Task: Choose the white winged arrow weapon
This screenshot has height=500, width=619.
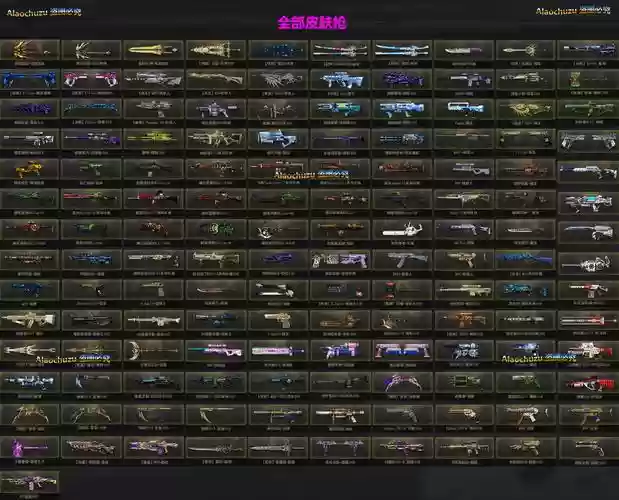Action: pyautogui.click(x=91, y=50)
